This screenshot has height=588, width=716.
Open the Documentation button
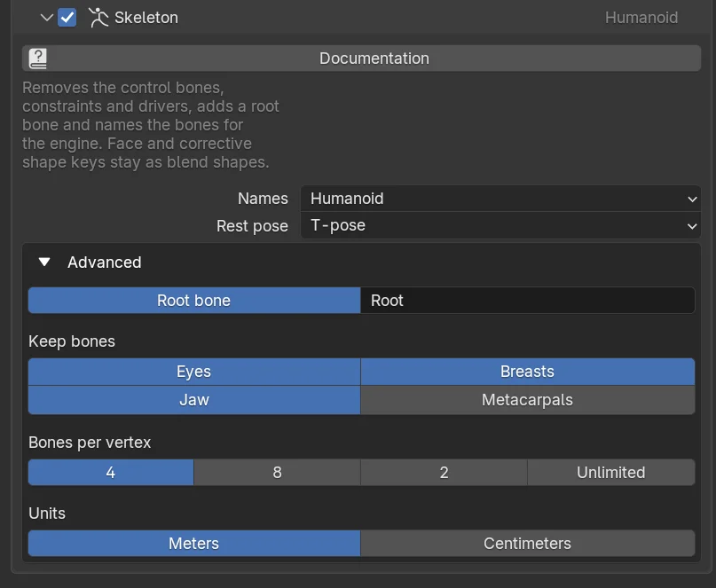tap(361, 59)
